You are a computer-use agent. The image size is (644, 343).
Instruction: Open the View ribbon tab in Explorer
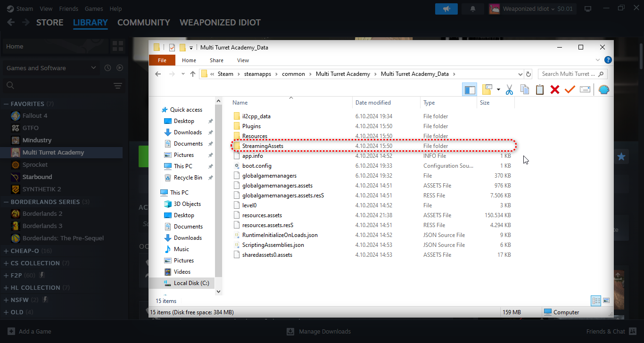[x=243, y=60]
